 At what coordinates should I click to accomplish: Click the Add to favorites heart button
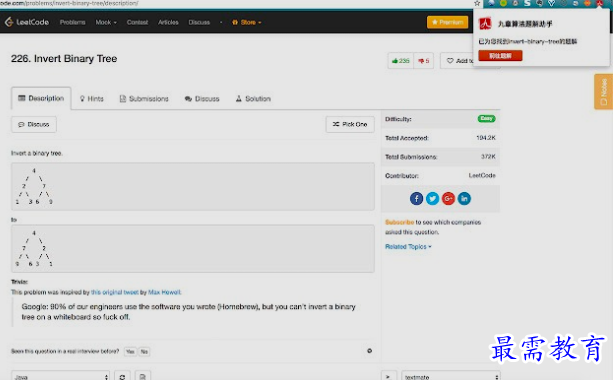click(x=457, y=61)
